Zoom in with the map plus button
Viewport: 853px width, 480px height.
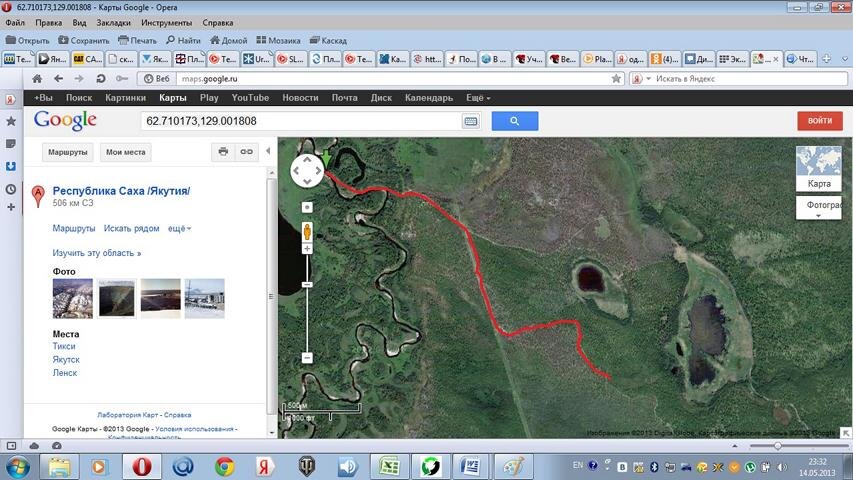[307, 249]
